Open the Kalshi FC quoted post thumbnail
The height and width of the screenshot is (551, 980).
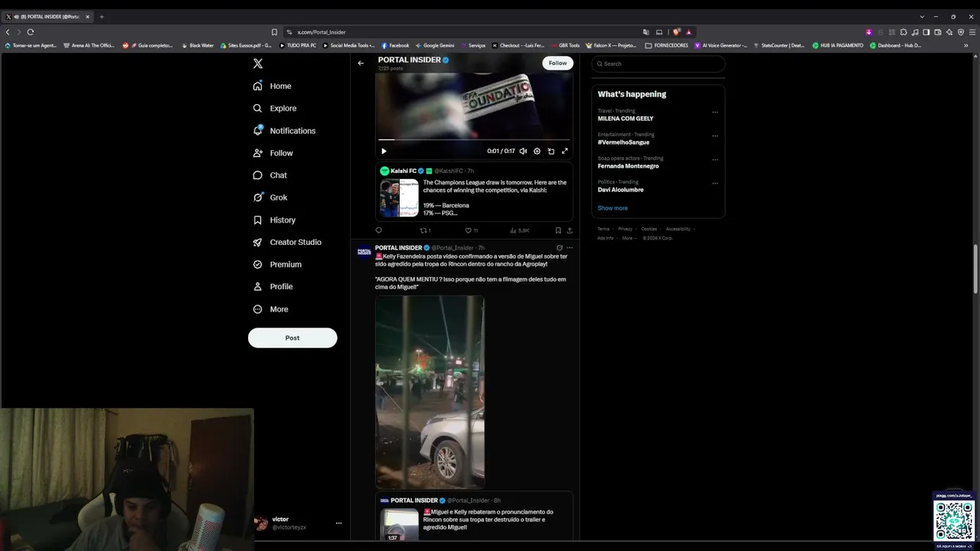(399, 198)
